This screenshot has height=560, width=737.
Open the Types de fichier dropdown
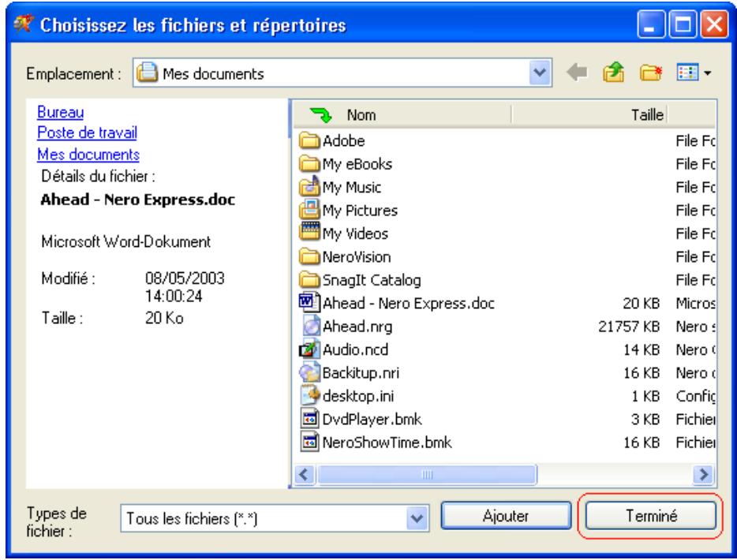(417, 517)
